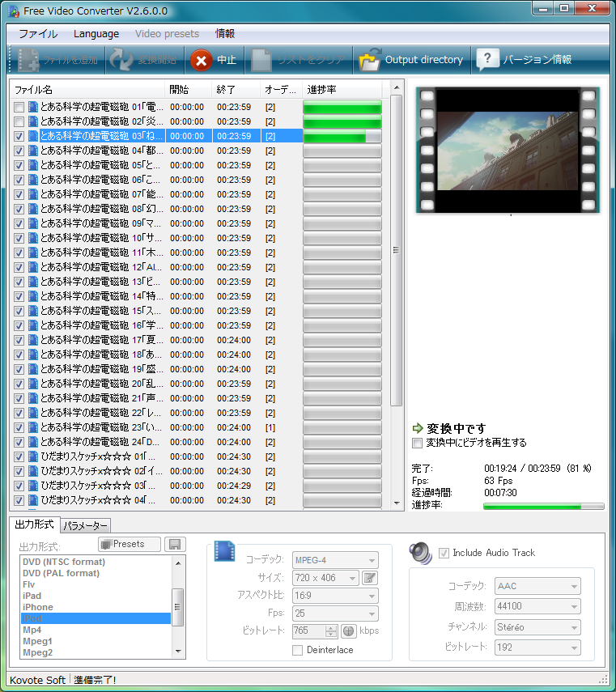Click the Presets button

tap(130, 544)
